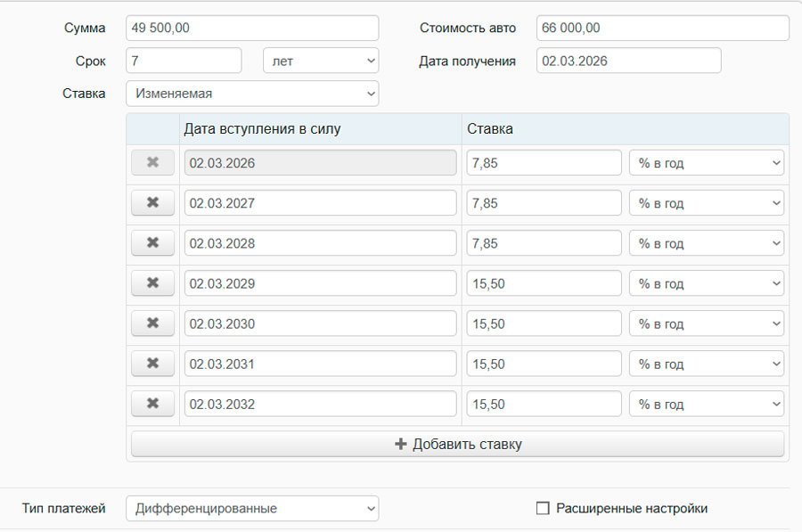
Task: Open Тип платежей dropdown (Дифференцированные)
Action: click(x=252, y=509)
